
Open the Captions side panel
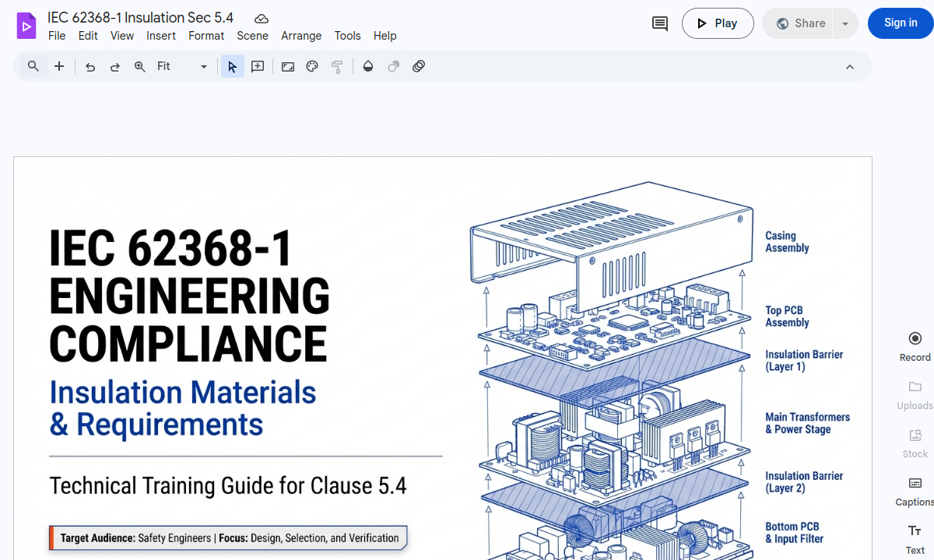coord(915,491)
